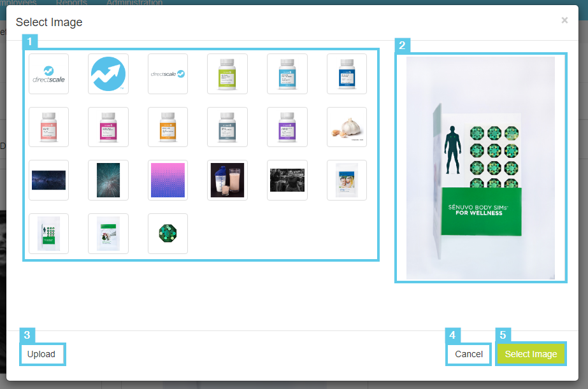Select the purple label supplement bottle
The image size is (588, 389).
287,127
